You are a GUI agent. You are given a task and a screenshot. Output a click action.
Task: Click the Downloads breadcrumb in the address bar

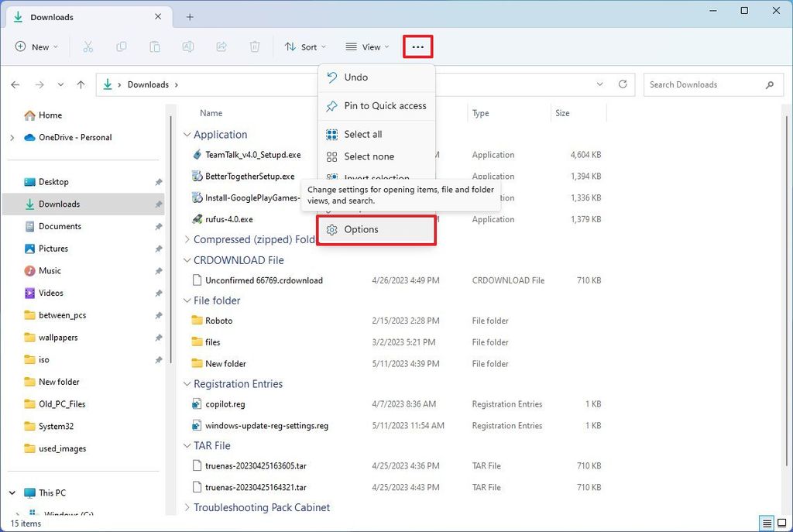[148, 84]
